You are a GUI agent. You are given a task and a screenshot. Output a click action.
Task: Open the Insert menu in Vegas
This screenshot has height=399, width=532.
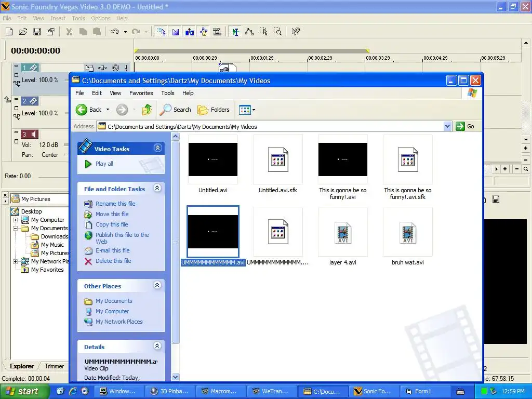click(58, 18)
